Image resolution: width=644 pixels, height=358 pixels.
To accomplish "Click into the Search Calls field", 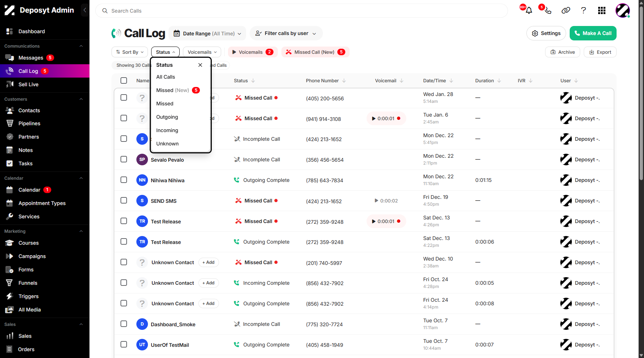I will [x=301, y=11].
